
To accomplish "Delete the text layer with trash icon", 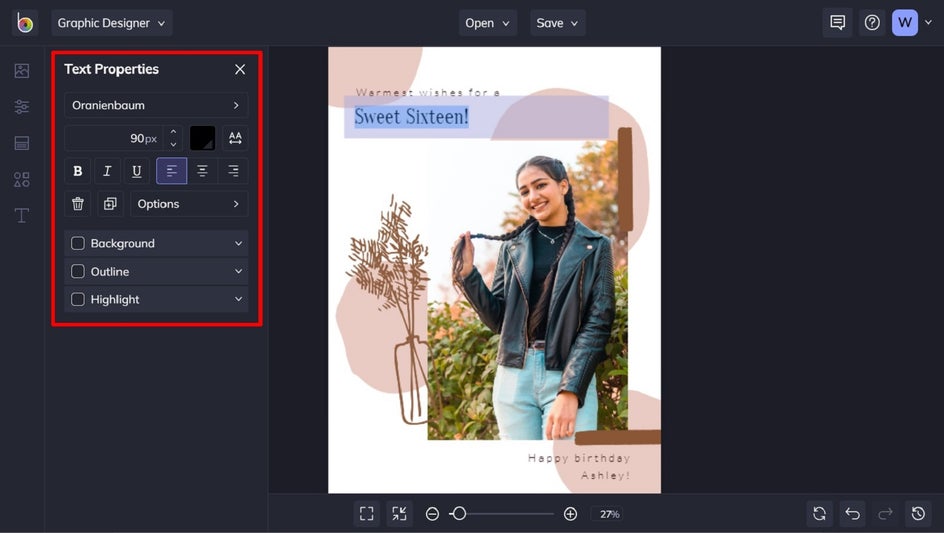I will pyautogui.click(x=78, y=204).
